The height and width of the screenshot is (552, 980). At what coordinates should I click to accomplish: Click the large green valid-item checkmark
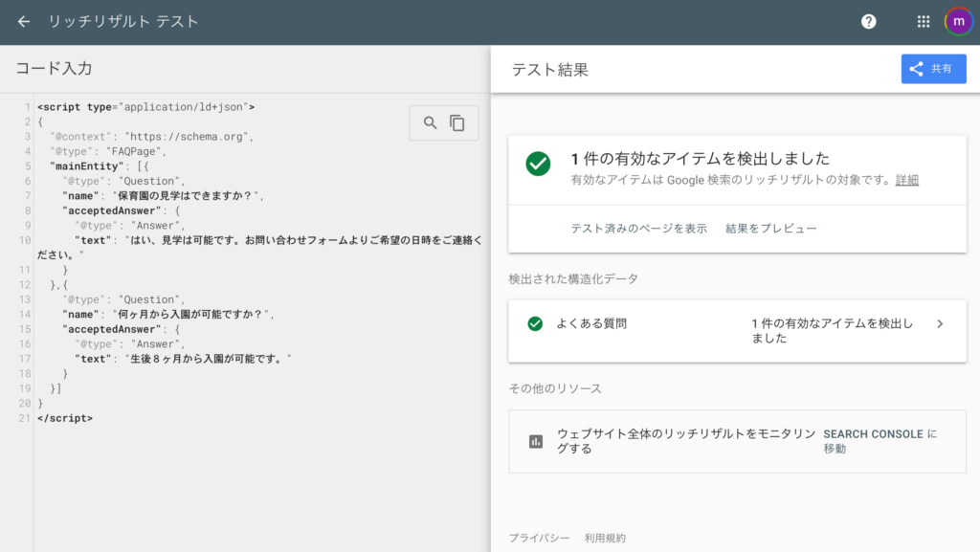(538, 164)
